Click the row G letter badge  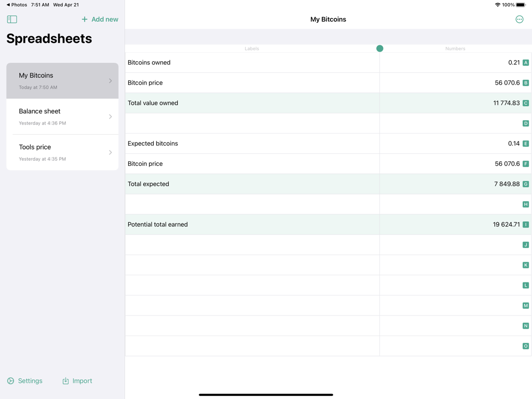point(526,184)
